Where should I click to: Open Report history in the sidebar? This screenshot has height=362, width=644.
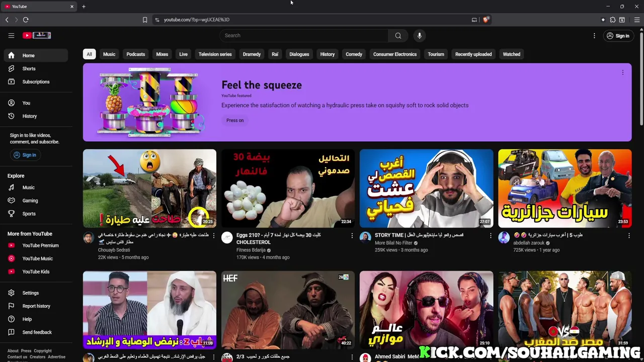[36, 306]
